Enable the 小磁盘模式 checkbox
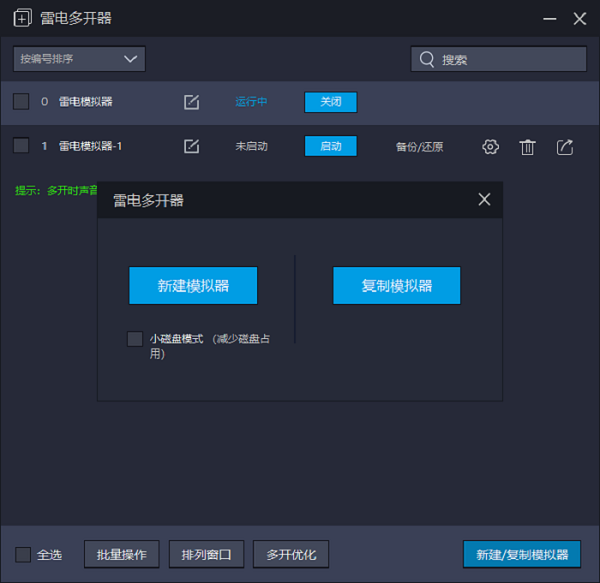 135,339
